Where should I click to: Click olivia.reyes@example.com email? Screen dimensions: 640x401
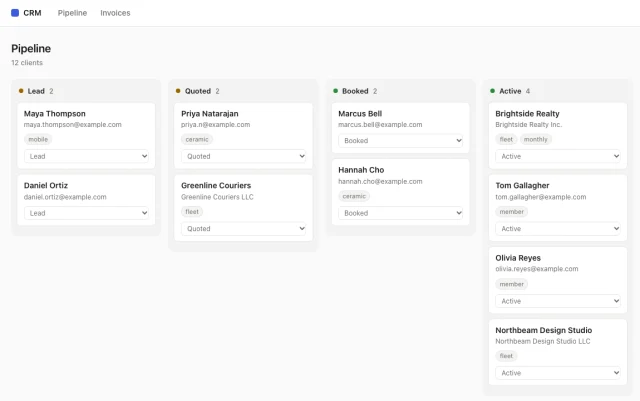(x=537, y=269)
